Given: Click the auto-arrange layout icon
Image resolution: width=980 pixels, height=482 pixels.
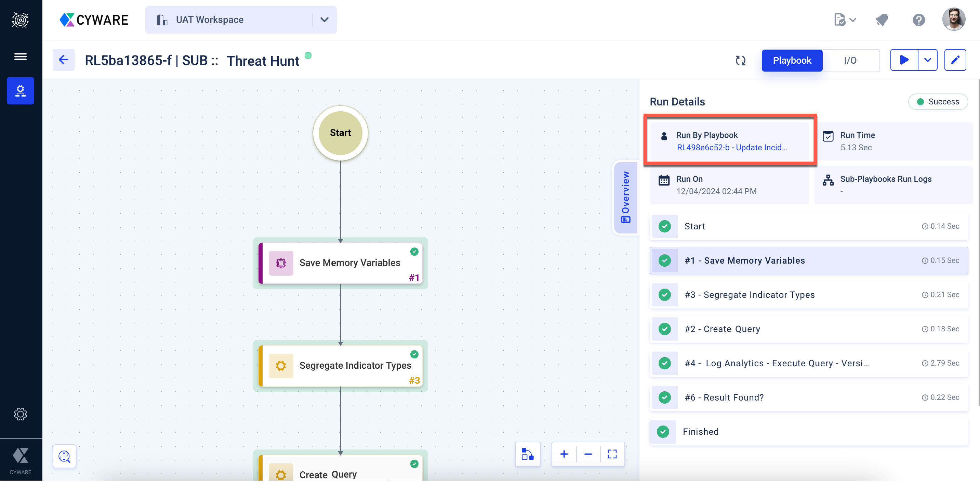Looking at the screenshot, I should click(x=527, y=454).
